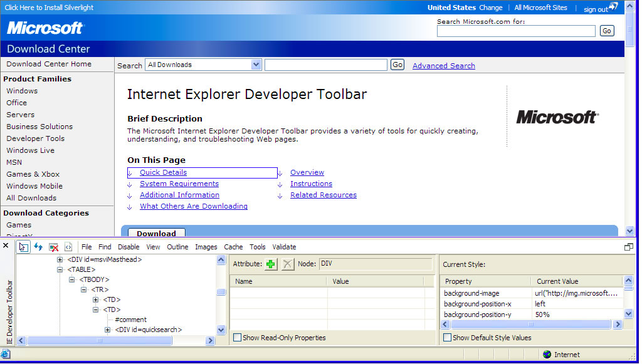Open the Developer Tools product family
642x364 pixels.
tap(36, 138)
